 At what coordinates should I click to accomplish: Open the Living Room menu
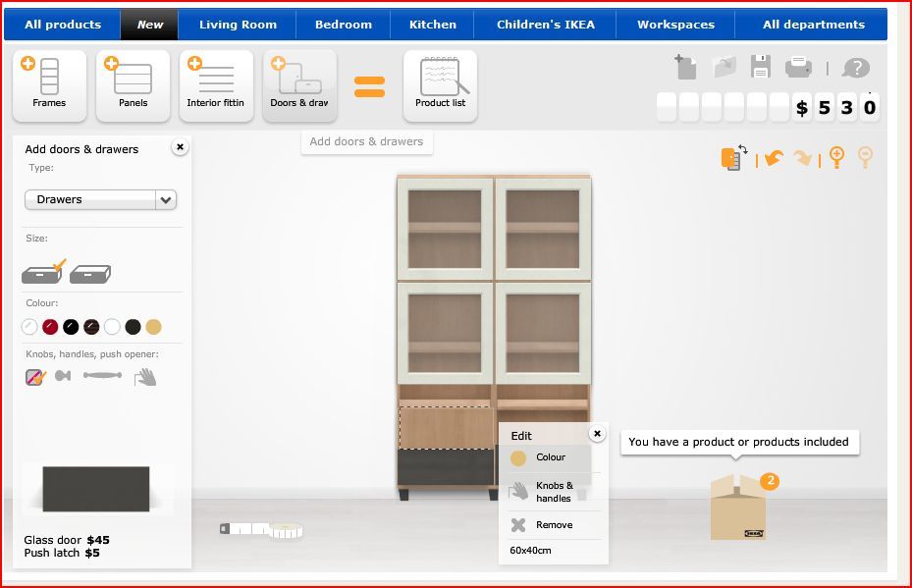pyautogui.click(x=238, y=25)
